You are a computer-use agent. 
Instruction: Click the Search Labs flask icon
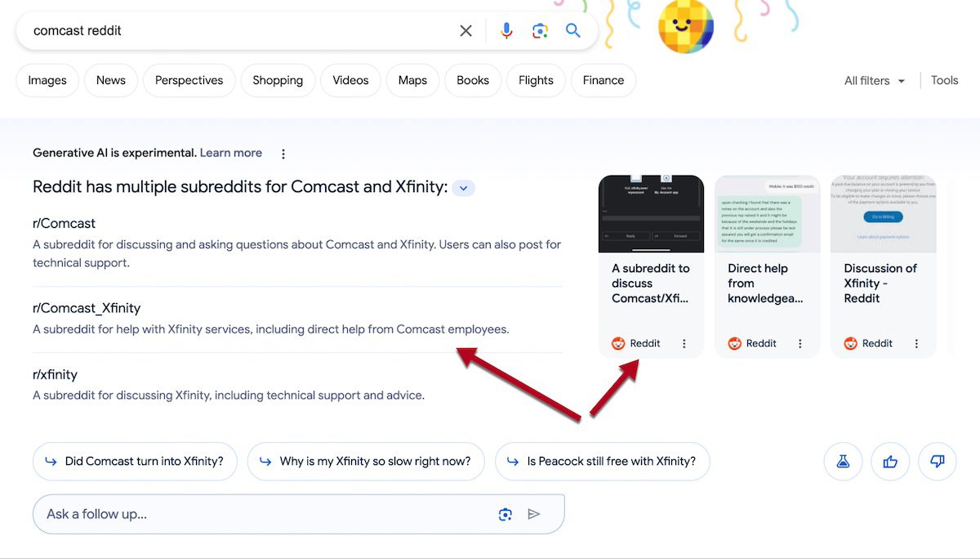point(843,462)
